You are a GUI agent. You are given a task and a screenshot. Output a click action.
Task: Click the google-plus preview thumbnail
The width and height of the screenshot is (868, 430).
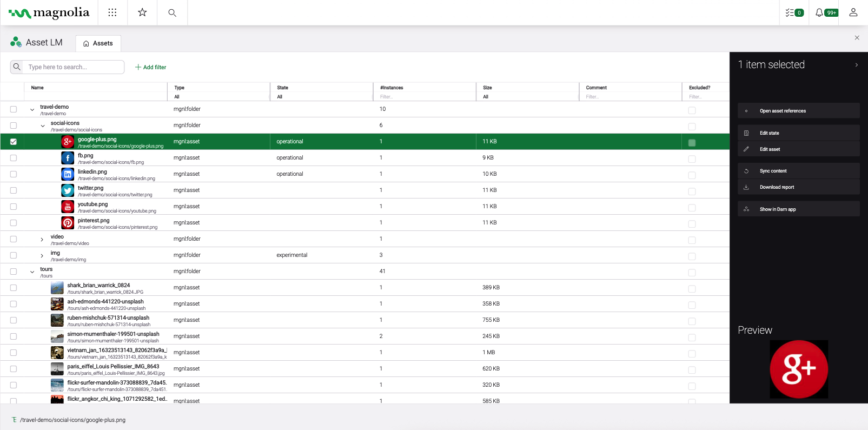click(x=799, y=369)
